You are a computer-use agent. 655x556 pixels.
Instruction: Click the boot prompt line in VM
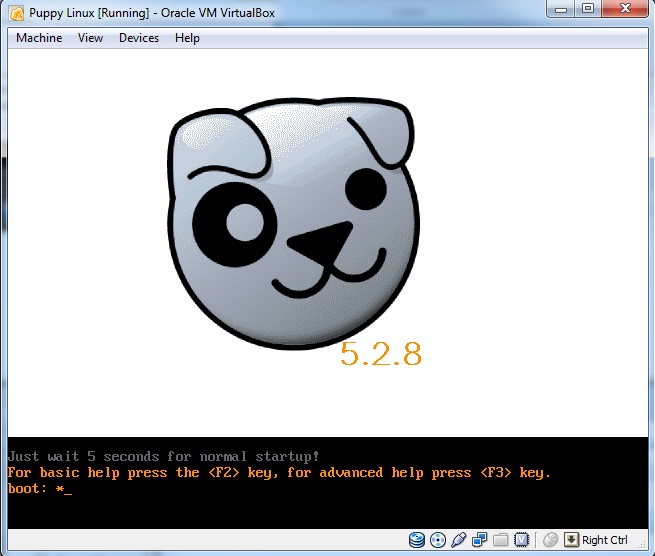pyautogui.click(x=40, y=488)
